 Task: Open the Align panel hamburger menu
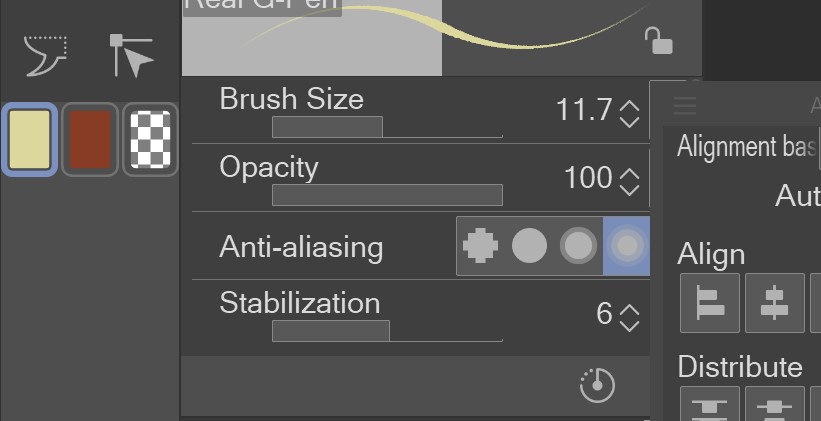[x=685, y=105]
